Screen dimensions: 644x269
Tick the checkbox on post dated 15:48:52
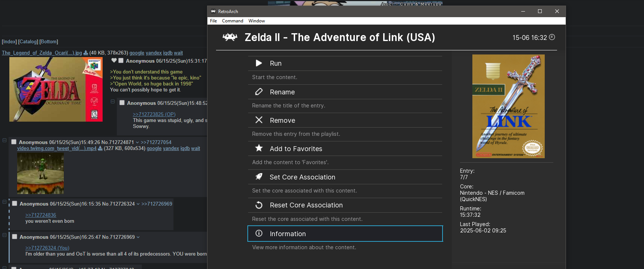click(x=122, y=103)
